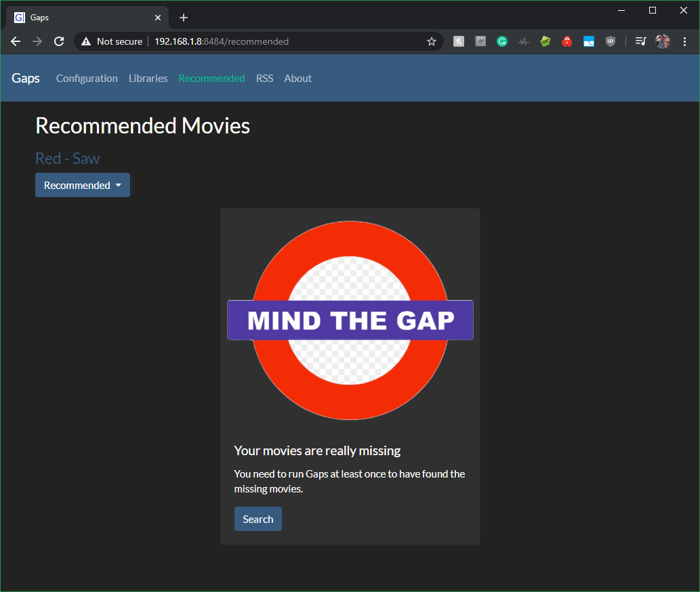The height and width of the screenshot is (592, 700).
Task: Click the Red - Saw library heading
Action: (x=67, y=158)
